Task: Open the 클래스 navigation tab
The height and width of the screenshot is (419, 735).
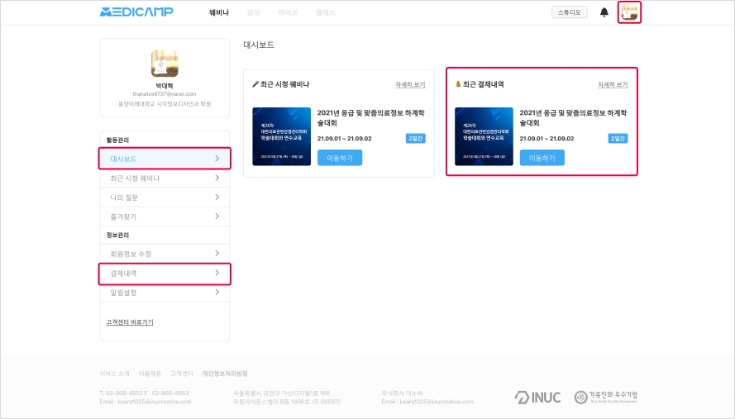Action: pyautogui.click(x=325, y=13)
